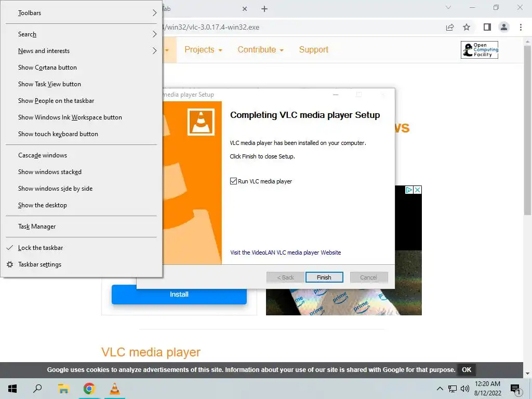Image resolution: width=532 pixels, height=399 pixels.
Task: Visit the VideoLAN VLC media player Website link
Action: (285, 252)
